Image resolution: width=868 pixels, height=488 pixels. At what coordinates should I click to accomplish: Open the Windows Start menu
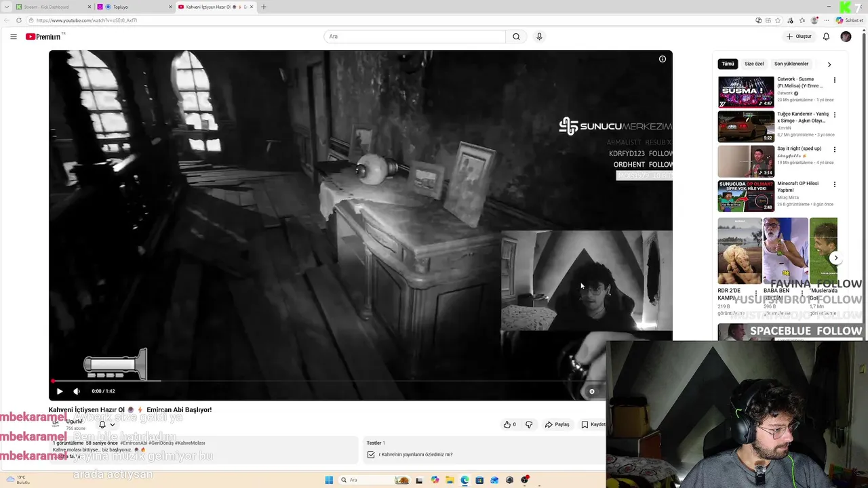[329, 480]
